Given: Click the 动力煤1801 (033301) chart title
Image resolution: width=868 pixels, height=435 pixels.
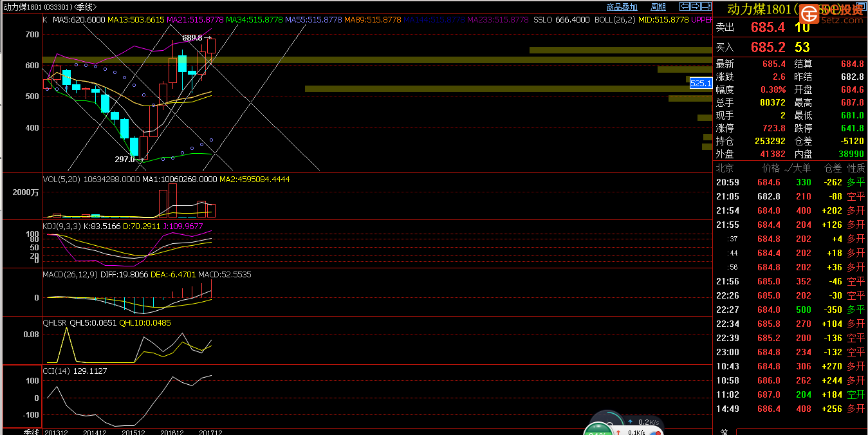Looking at the screenshot, I should [x=38, y=6].
